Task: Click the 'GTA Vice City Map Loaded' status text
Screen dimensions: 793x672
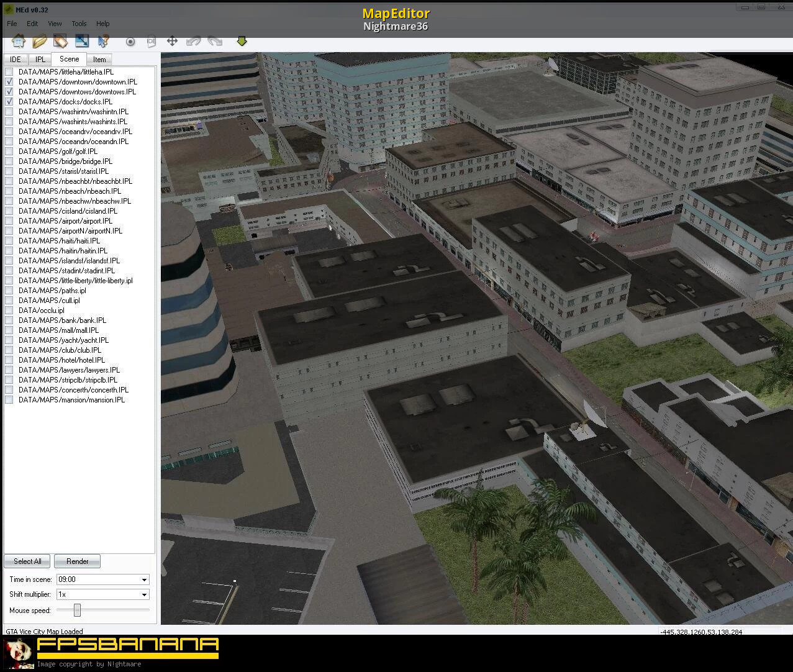Action: tap(44, 632)
